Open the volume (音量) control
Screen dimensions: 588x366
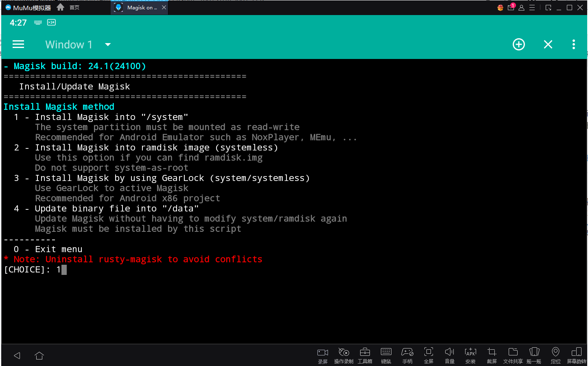450,355
